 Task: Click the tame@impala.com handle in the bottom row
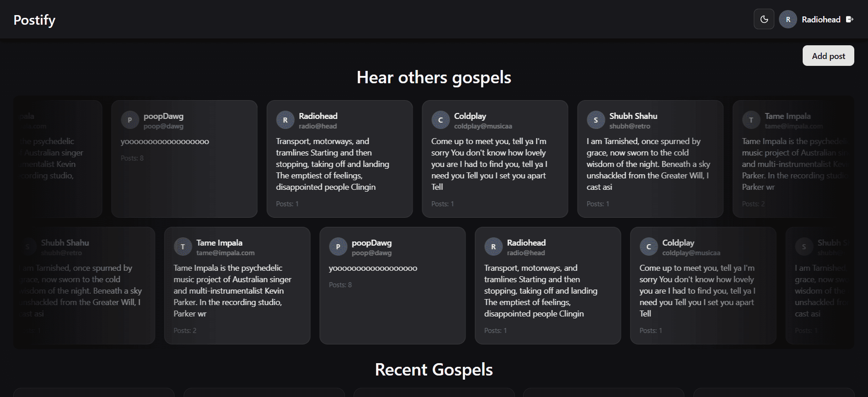[x=225, y=253]
